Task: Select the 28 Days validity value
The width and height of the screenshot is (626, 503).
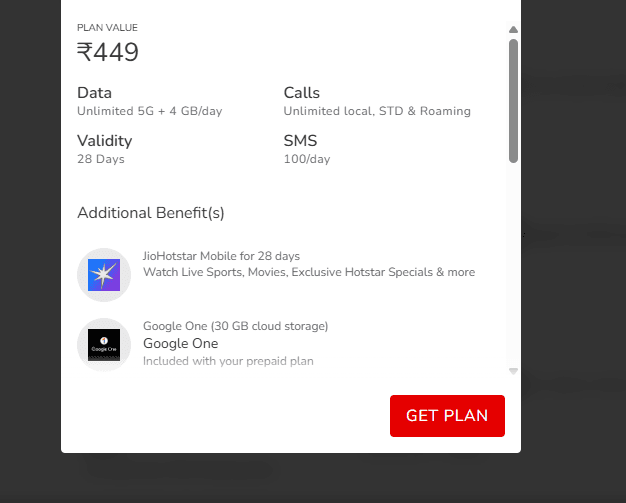Action: [101, 159]
